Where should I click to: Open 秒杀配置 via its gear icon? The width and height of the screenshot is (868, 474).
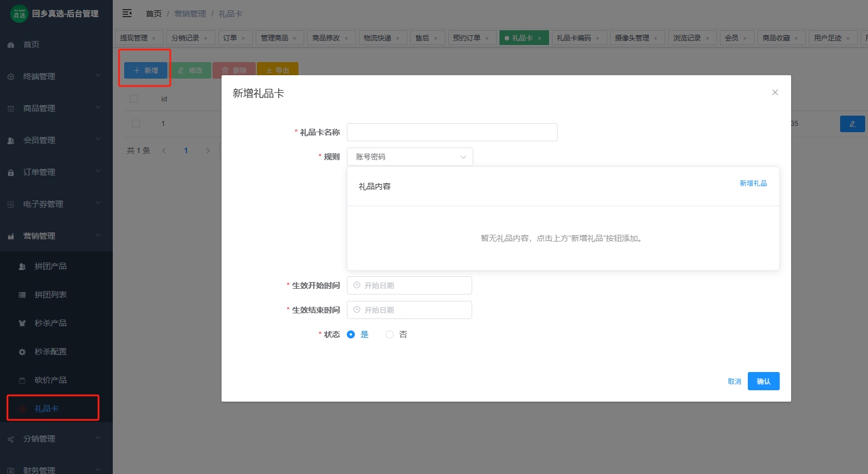[23, 352]
